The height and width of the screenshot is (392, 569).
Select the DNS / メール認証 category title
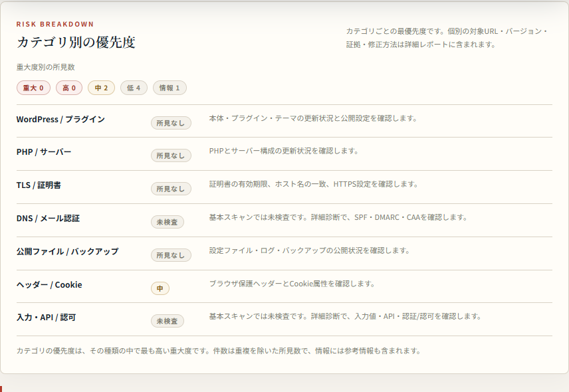coord(48,219)
